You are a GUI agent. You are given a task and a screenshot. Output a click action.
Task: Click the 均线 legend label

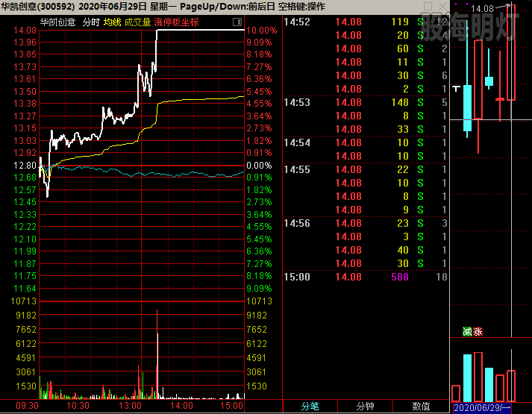click(113, 22)
